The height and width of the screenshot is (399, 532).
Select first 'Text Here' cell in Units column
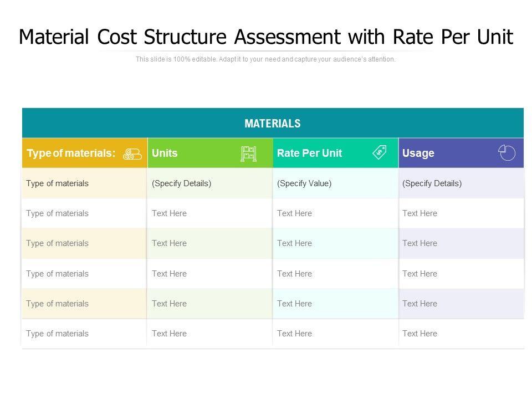[x=170, y=213]
